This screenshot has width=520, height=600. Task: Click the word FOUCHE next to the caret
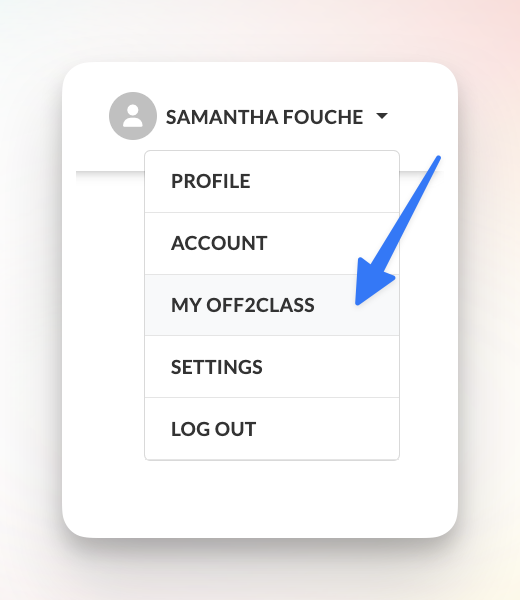click(323, 117)
